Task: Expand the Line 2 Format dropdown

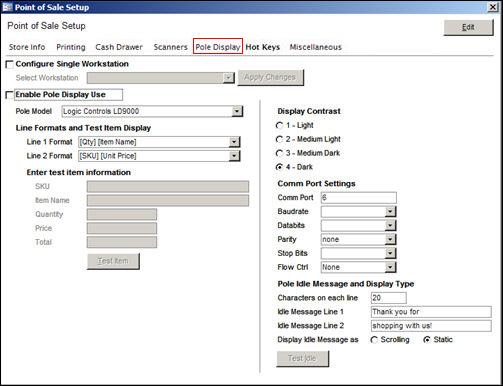Action: coord(234,156)
